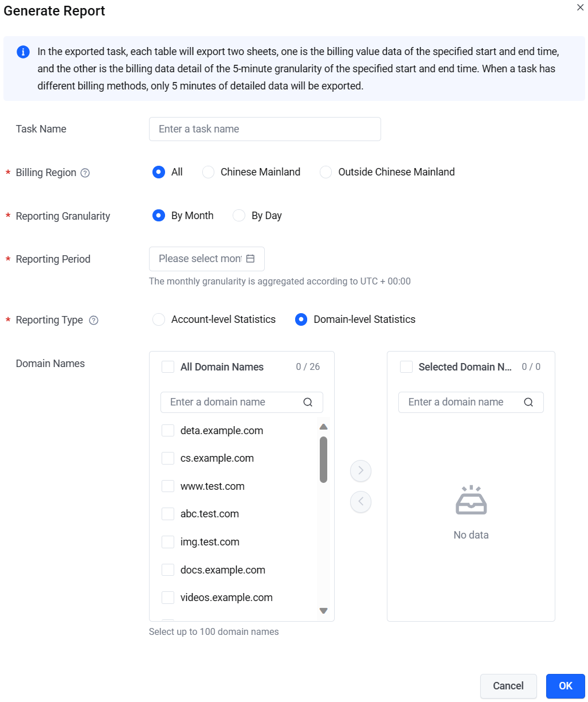Check the All Domain Names checkbox
588x702 pixels.
[x=168, y=367]
